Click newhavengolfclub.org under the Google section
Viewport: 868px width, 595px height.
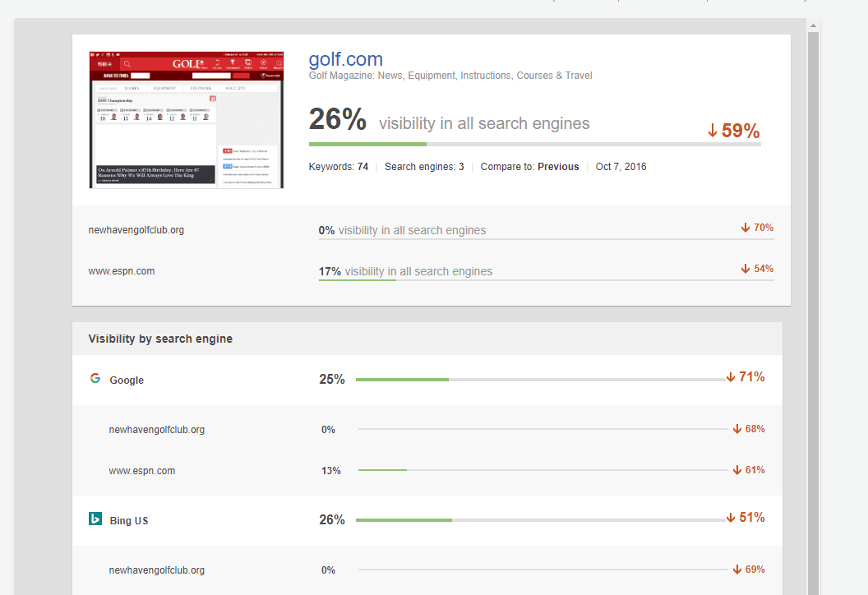click(x=157, y=430)
